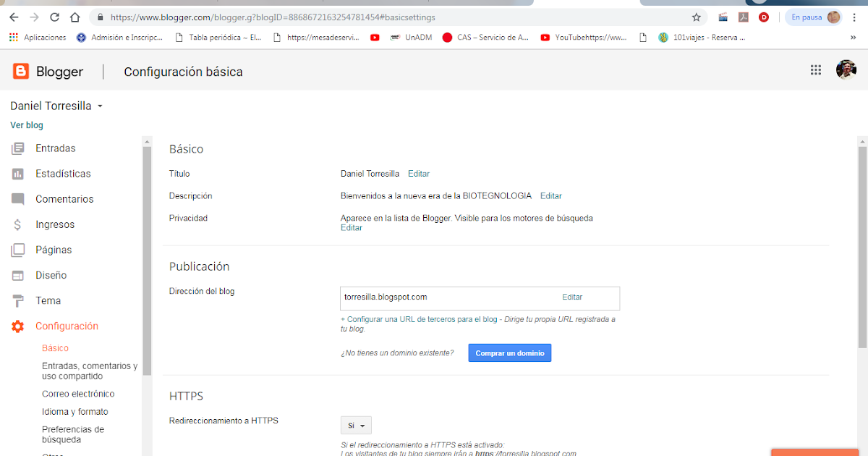Viewport: 868px width, 456px height.
Task: Click the Comprar un dominio button
Action: (510, 353)
